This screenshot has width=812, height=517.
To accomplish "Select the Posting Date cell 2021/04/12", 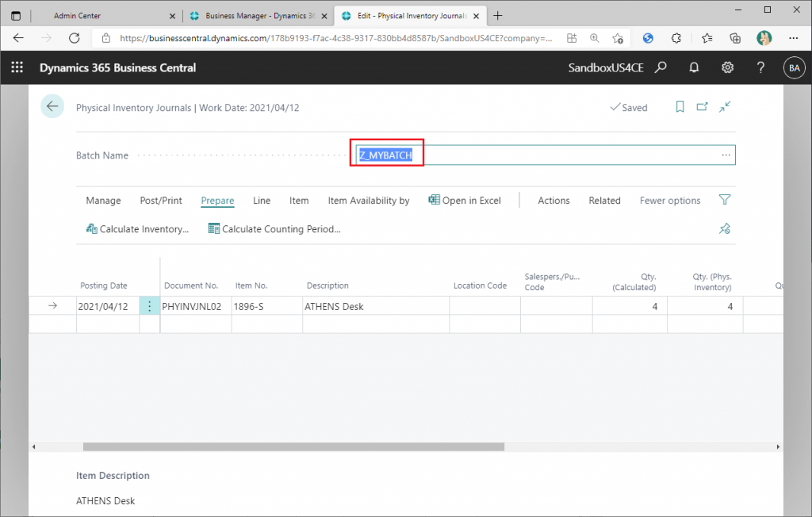I will click(108, 306).
